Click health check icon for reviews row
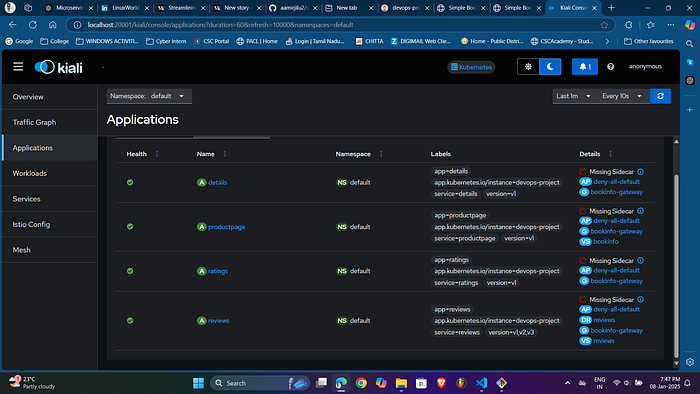This screenshot has height=394, width=700. click(130, 320)
